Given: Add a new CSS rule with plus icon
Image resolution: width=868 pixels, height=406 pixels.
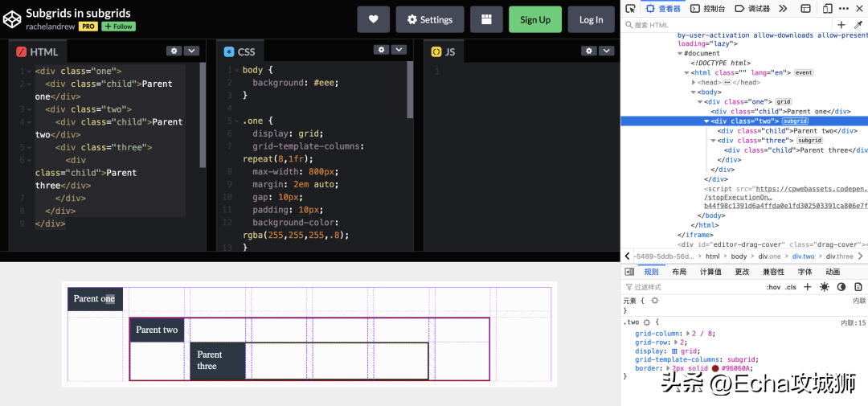Looking at the screenshot, I should click(x=808, y=287).
